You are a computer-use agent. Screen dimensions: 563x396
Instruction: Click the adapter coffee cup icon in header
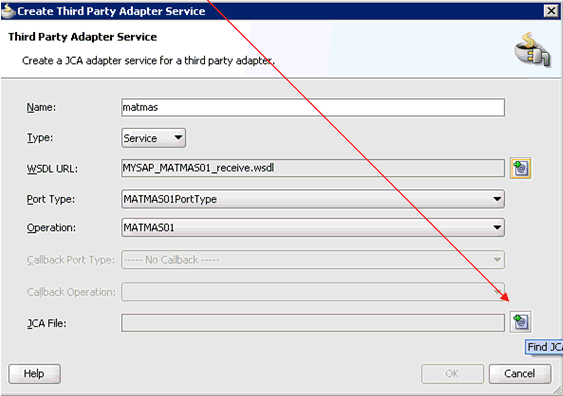532,50
